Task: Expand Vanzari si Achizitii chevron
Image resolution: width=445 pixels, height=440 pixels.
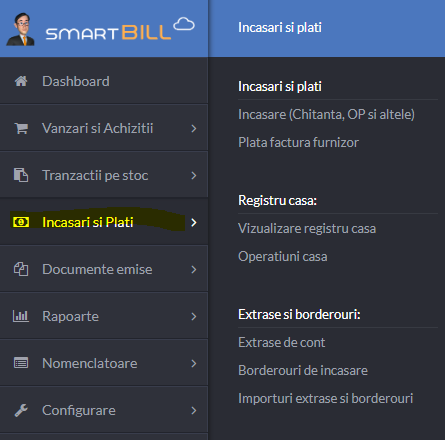Action: (194, 128)
